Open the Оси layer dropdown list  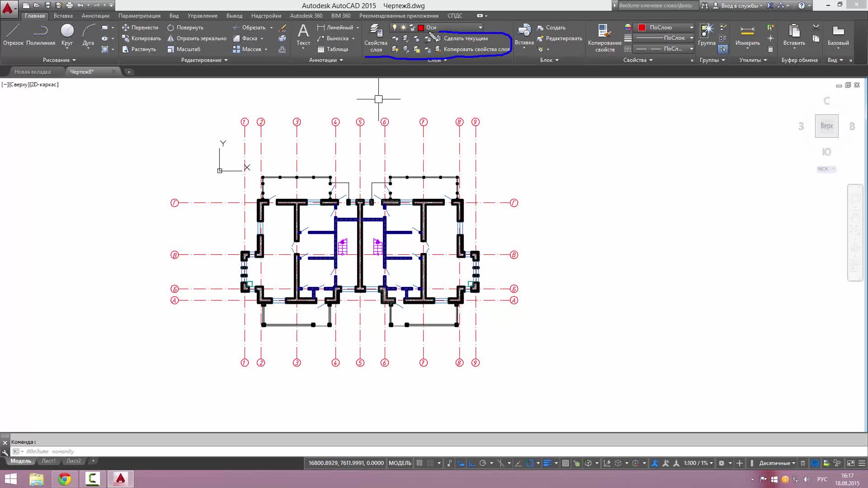[480, 28]
